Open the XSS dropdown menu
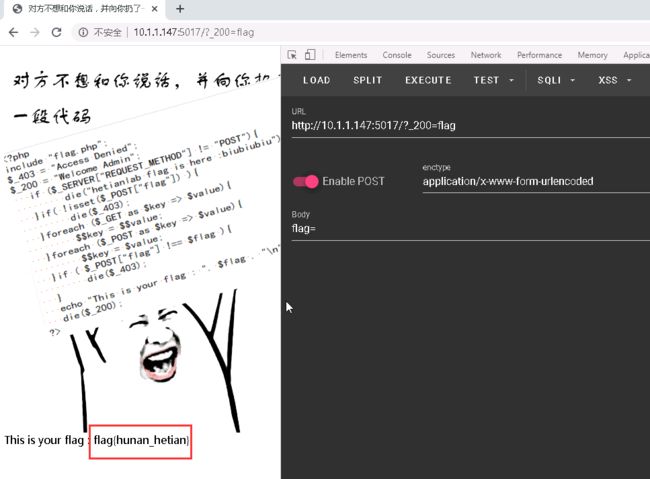 [x=614, y=80]
